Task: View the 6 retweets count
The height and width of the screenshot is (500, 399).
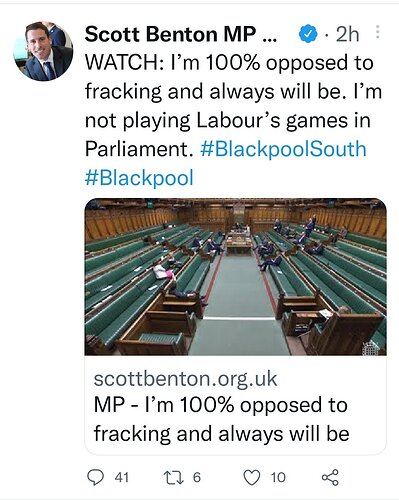Action: (197, 477)
